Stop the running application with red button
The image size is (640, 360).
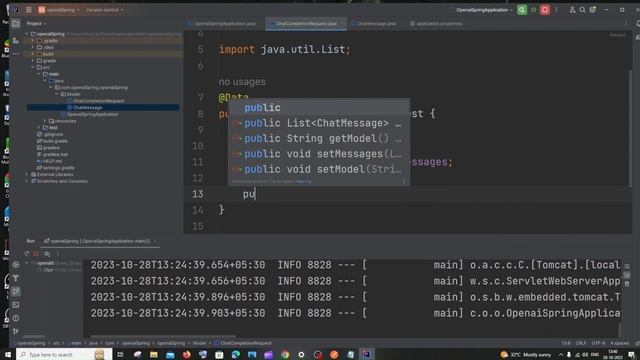[x=545, y=10]
